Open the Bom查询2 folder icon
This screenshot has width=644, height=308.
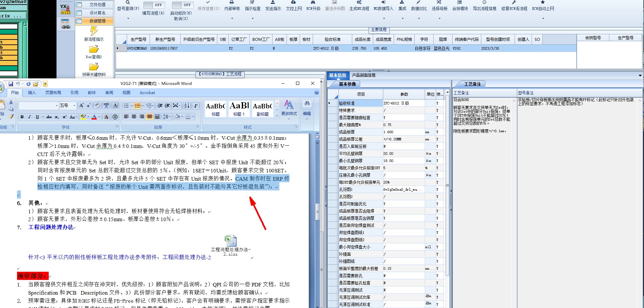tap(94, 49)
